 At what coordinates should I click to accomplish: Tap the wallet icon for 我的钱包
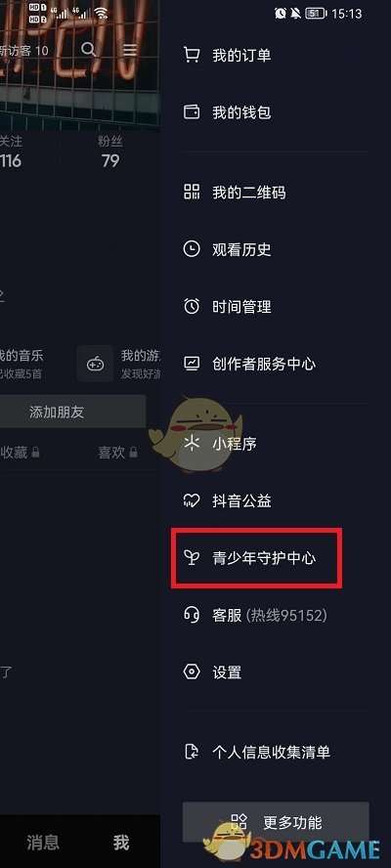pyautogui.click(x=192, y=113)
